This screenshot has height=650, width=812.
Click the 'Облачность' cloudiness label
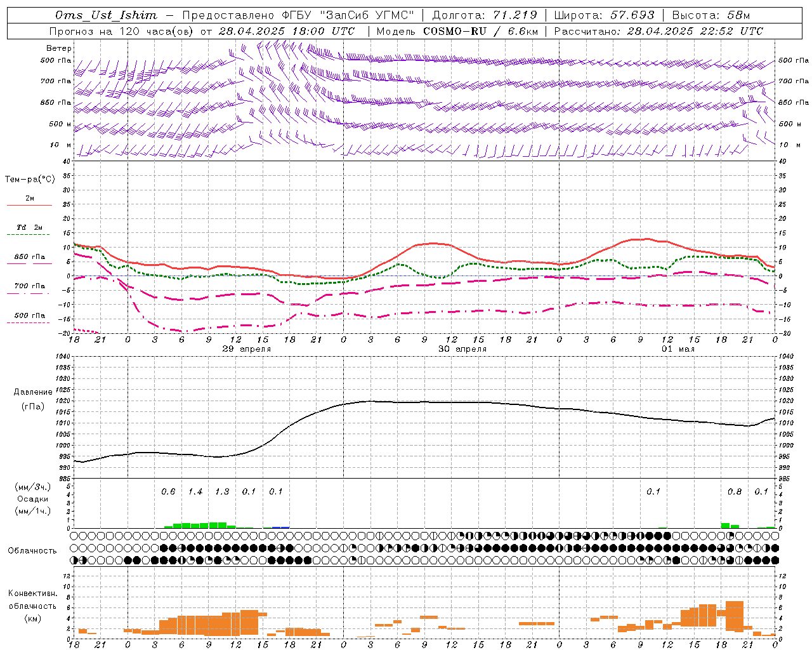[x=32, y=551]
